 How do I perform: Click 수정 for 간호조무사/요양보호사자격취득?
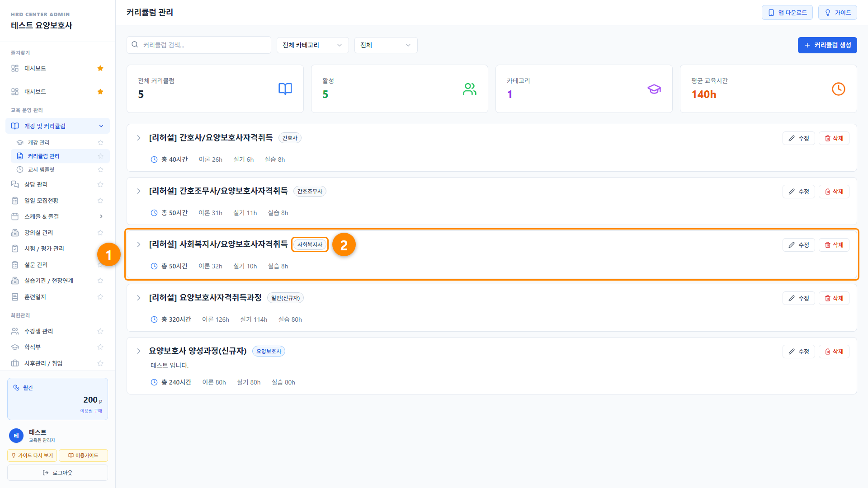point(799,192)
